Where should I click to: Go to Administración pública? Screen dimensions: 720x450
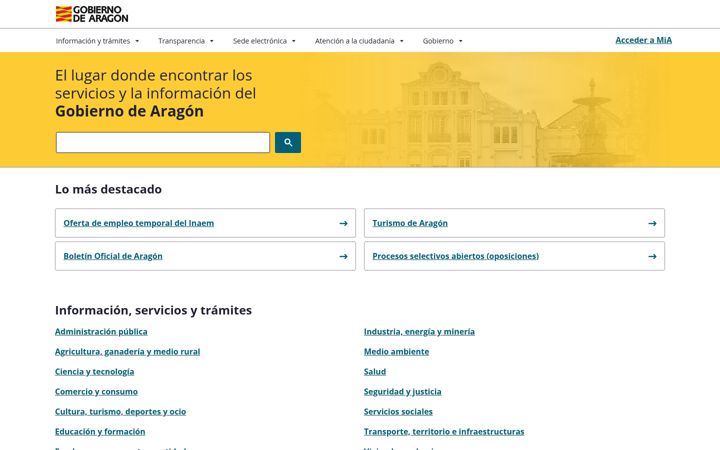tap(101, 332)
